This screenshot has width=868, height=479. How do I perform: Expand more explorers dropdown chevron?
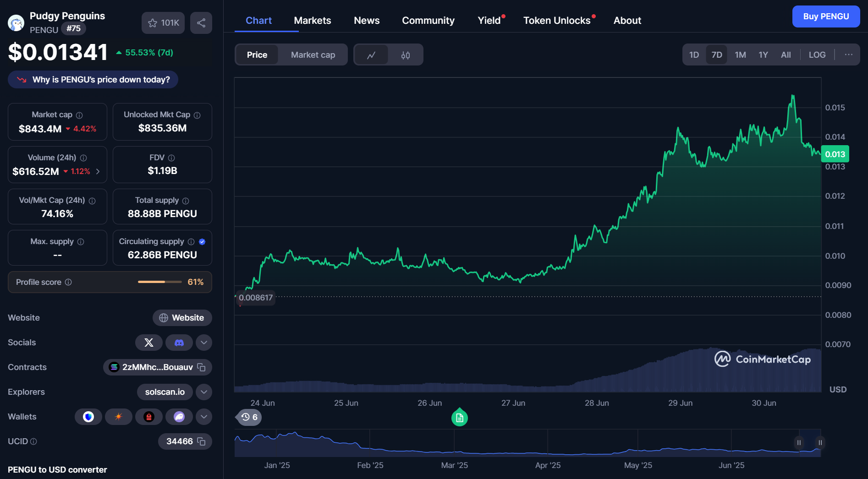click(204, 392)
